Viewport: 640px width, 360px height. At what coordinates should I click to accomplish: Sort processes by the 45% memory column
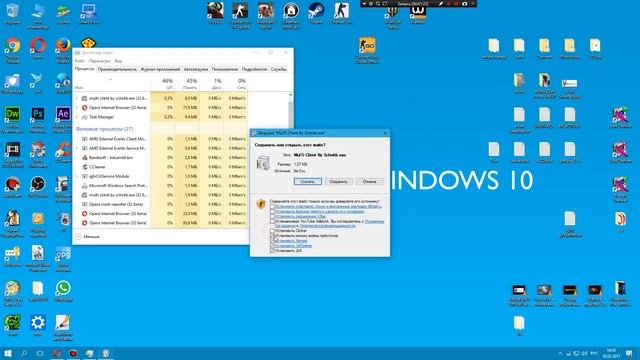pyautogui.click(x=187, y=83)
